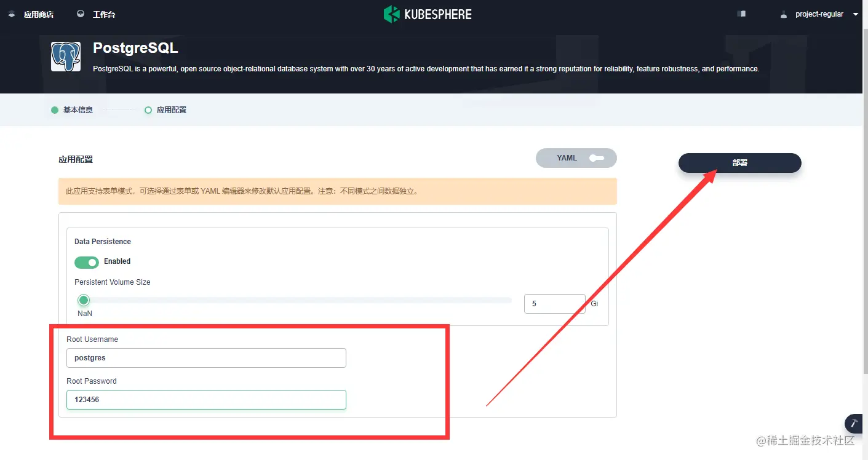Click the PostgreSQL title text

click(x=135, y=48)
